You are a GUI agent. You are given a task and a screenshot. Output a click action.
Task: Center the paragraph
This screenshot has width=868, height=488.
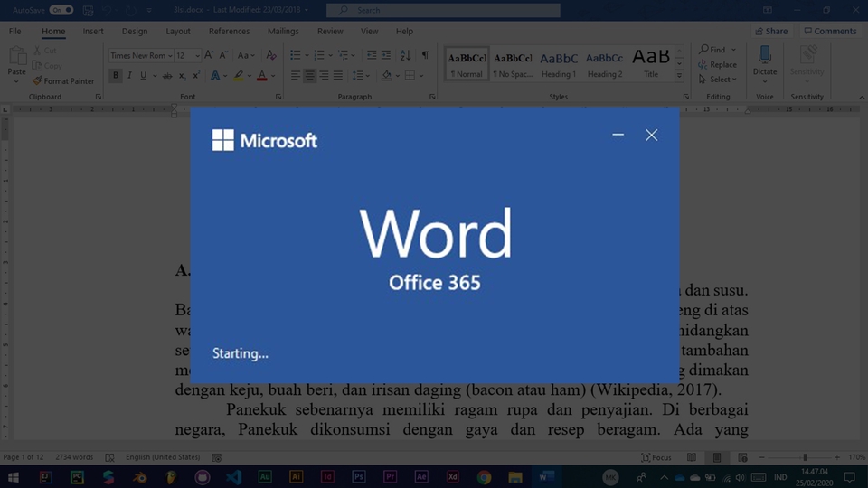coord(309,75)
